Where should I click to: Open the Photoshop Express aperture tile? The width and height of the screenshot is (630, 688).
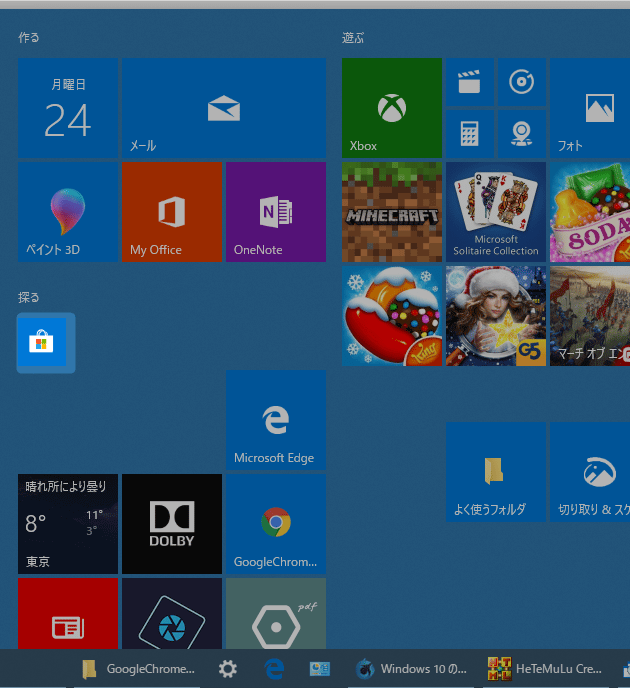172,613
